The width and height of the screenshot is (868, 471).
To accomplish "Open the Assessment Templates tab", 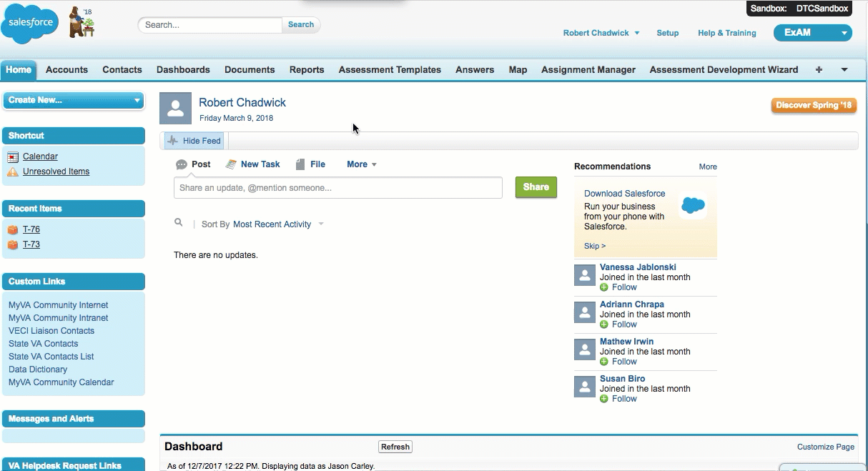I will tap(390, 69).
